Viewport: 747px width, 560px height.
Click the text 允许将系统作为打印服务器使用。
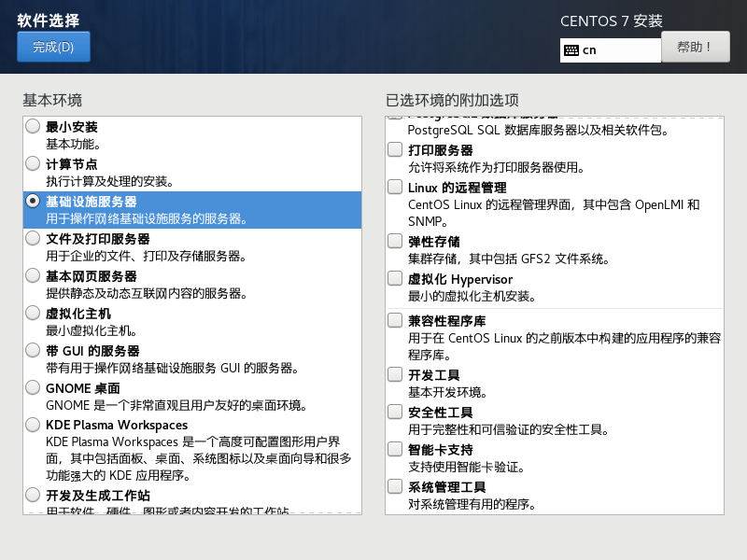[x=497, y=168]
